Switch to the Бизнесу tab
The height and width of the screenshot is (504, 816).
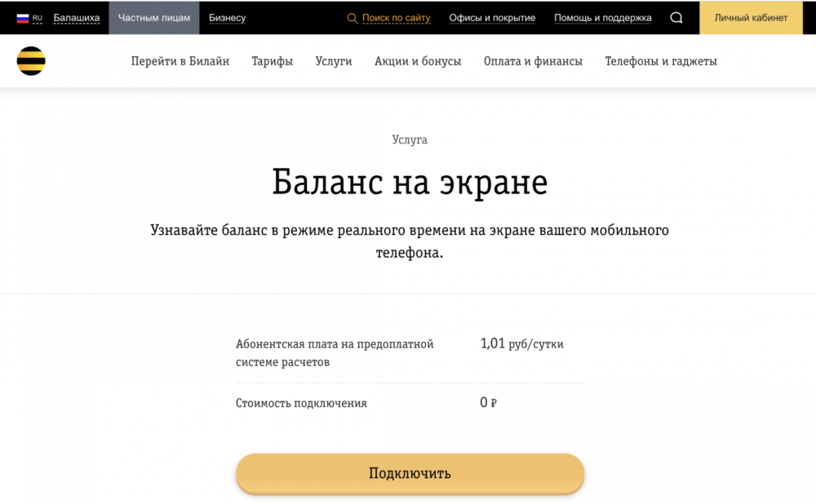tap(227, 18)
